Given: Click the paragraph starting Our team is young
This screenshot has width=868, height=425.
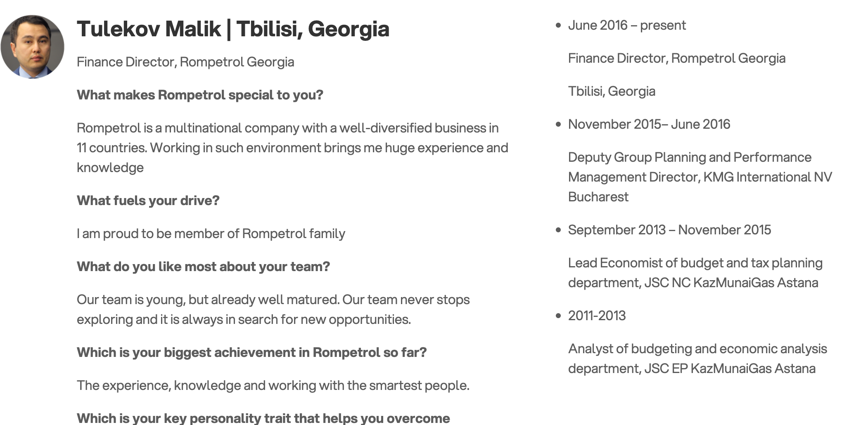Looking at the screenshot, I should 273,309.
